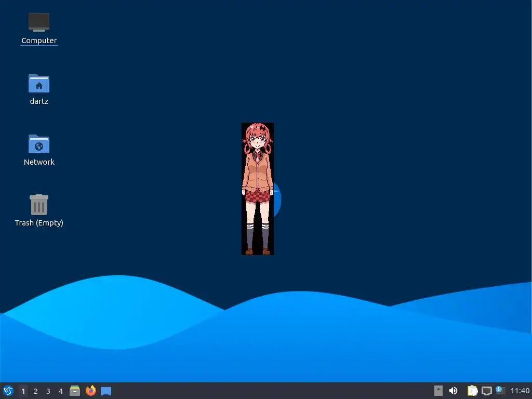Click the blue show desktop icon
This screenshot has height=399, width=532.
106,391
